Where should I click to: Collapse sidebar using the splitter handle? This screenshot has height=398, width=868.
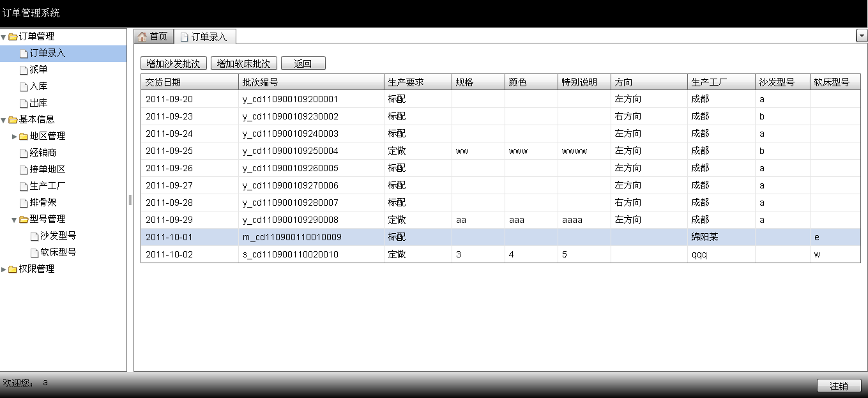point(130,200)
